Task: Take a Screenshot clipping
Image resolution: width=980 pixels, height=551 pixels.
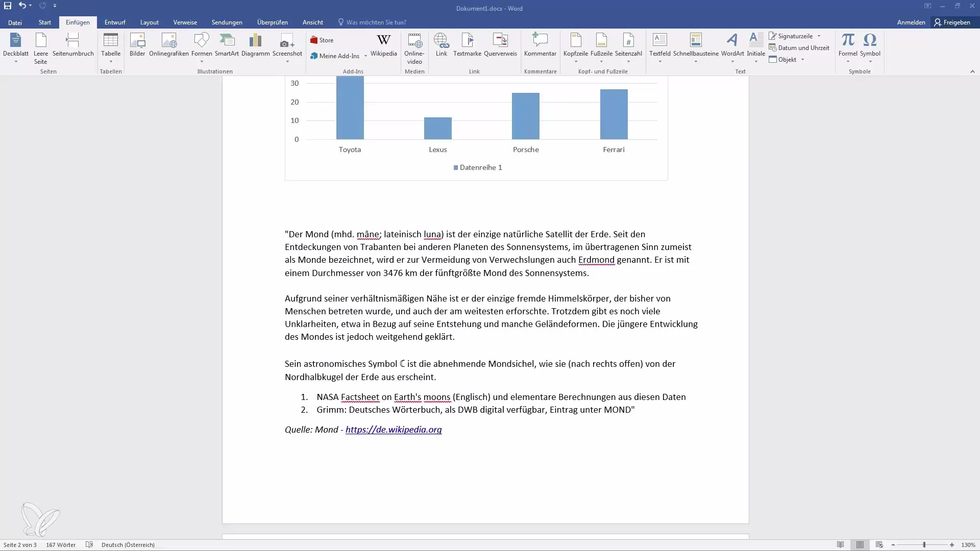Action: tap(287, 48)
